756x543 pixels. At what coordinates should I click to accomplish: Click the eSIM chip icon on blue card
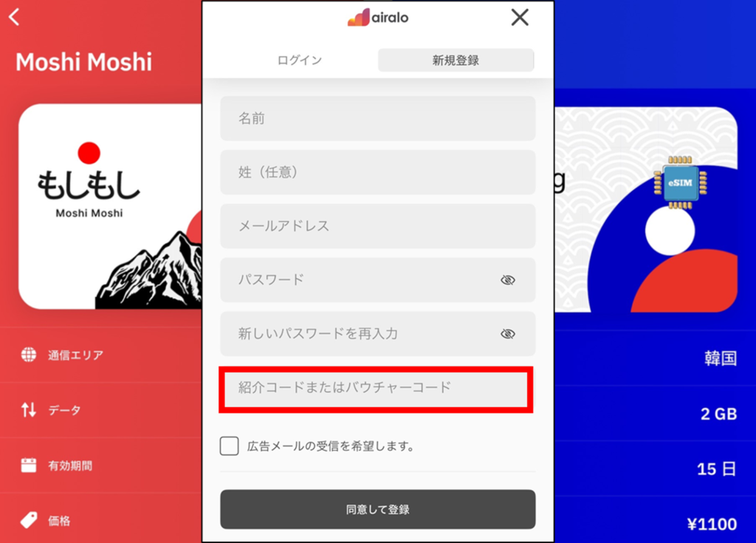pos(680,182)
